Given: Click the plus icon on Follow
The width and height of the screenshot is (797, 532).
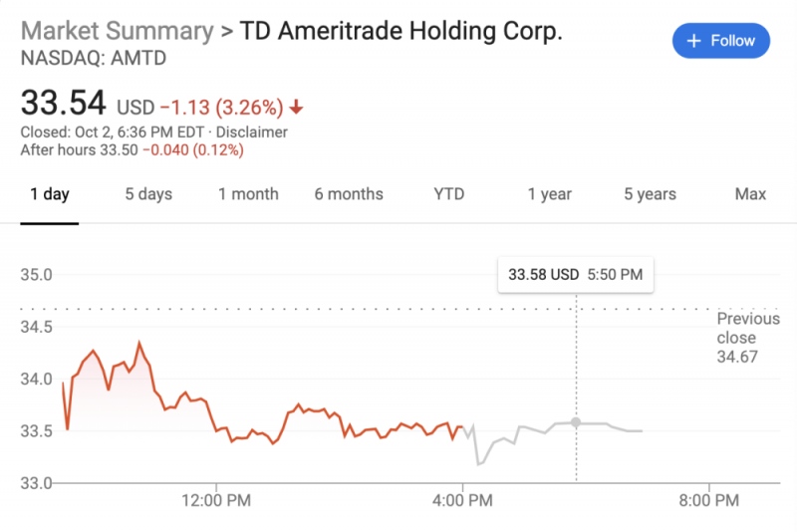Looking at the screenshot, I should pos(694,41).
